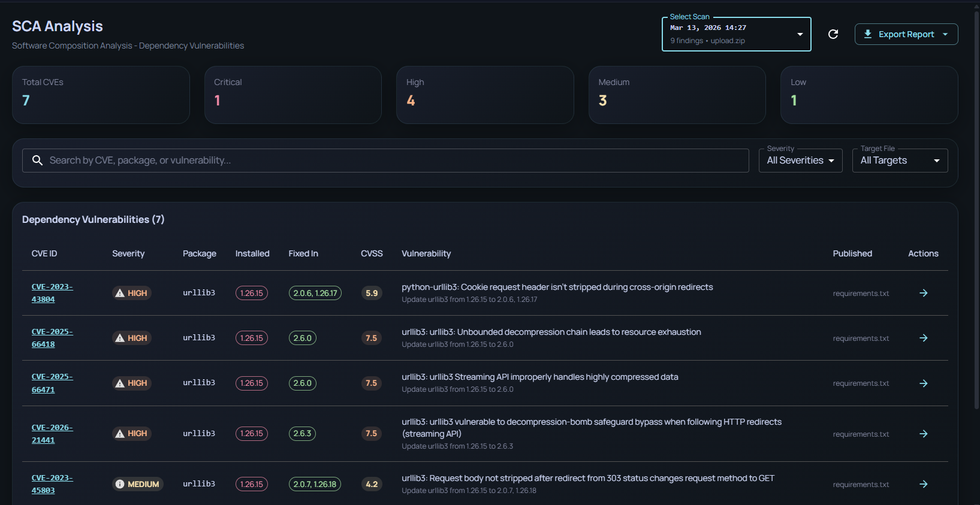Open details arrow for CVE-2025-66418
The image size is (980, 505).
pos(923,338)
